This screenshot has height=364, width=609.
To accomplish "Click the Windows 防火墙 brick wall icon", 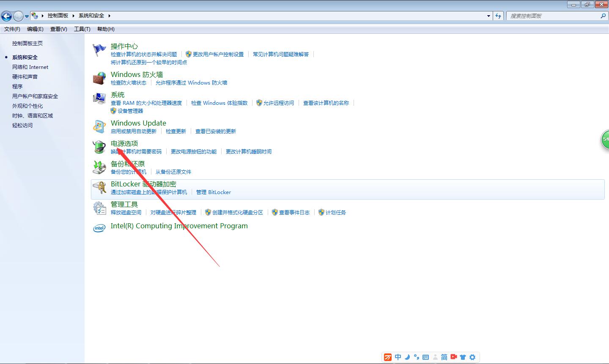I will click(99, 78).
